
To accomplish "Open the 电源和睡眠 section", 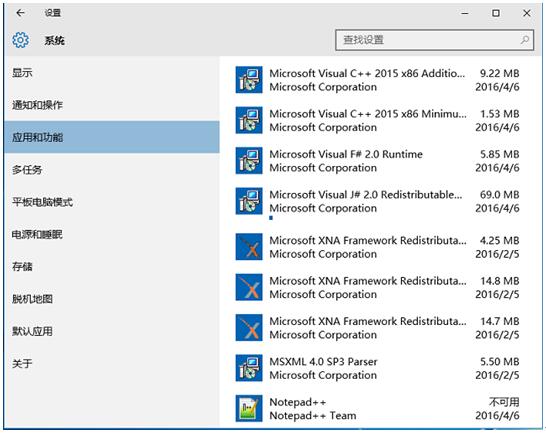I will click(x=111, y=234).
